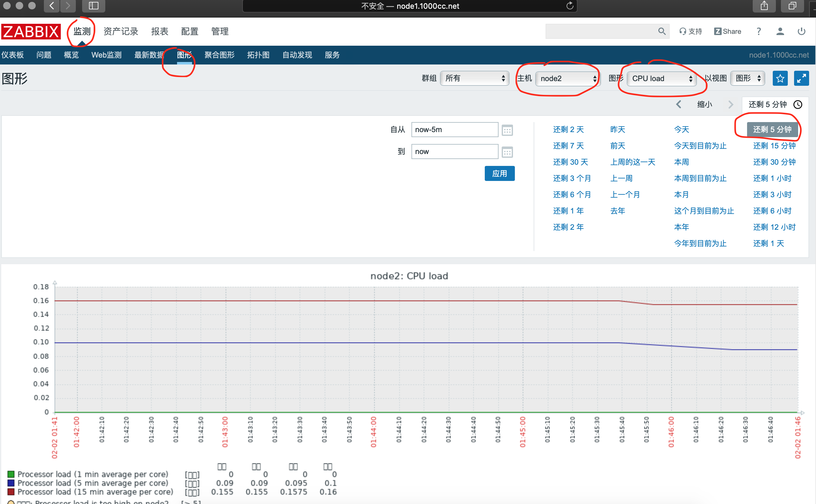Select the 还剩 15 分钟 time range link
The height and width of the screenshot is (504, 816).
[x=774, y=146]
